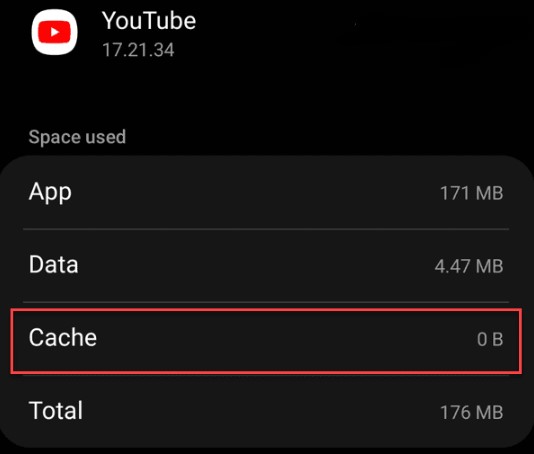534x454 pixels.
Task: Tap the middle of the Total row
Action: (x=266, y=411)
